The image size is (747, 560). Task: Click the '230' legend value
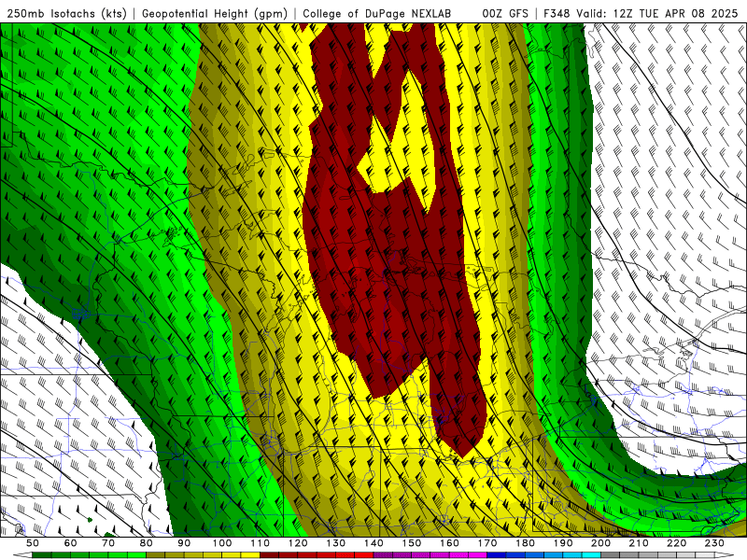(x=715, y=543)
